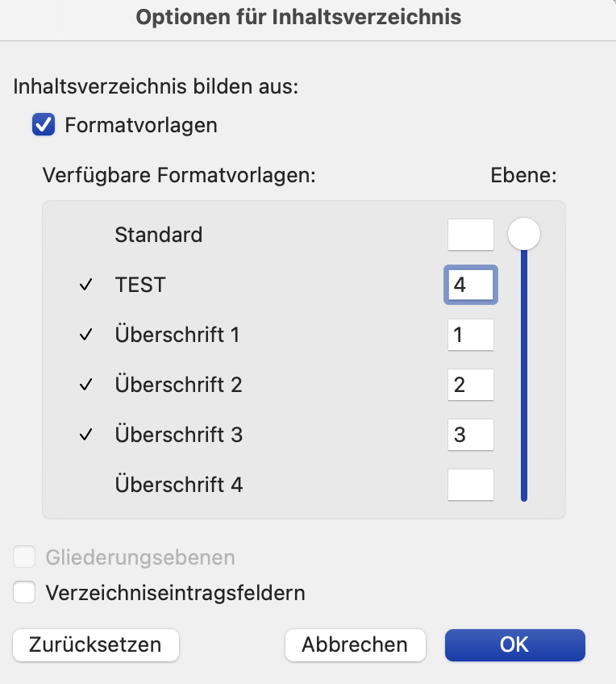The width and height of the screenshot is (616, 684).
Task: Click the Überschrift 3 level field
Action: click(x=470, y=435)
